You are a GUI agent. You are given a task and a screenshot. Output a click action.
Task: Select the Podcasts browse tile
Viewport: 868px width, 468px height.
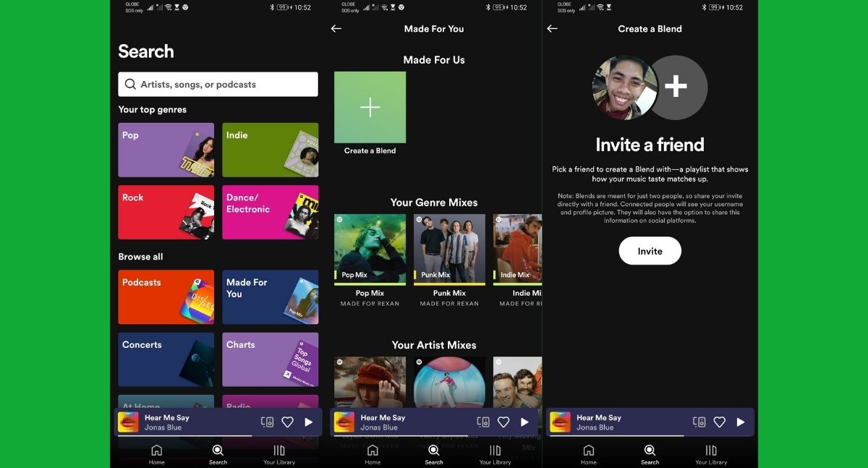166,297
